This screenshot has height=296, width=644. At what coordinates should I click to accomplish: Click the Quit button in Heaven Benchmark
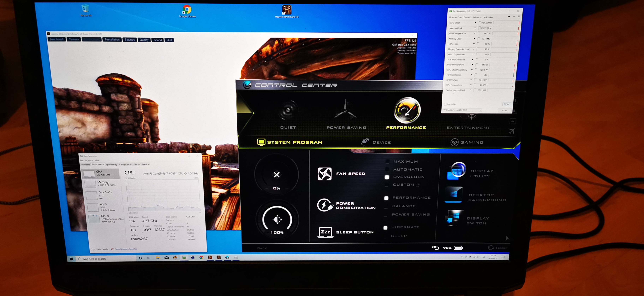tap(169, 40)
